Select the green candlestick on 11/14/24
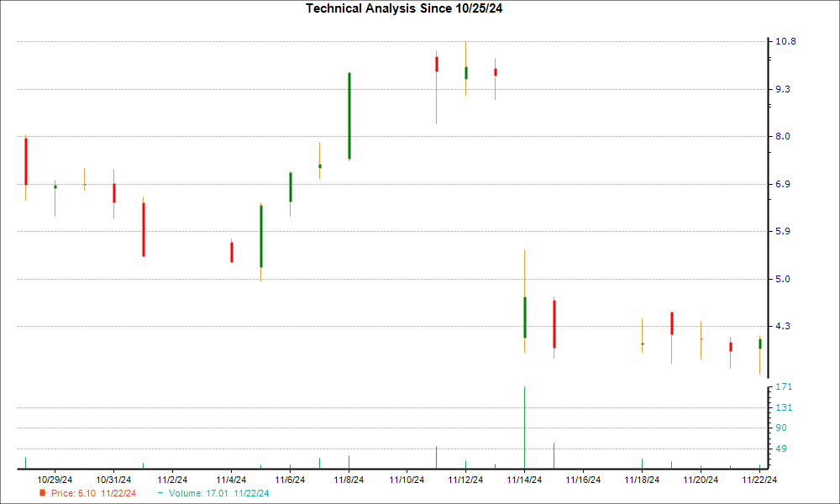This screenshot has width=840, height=504. point(524,317)
